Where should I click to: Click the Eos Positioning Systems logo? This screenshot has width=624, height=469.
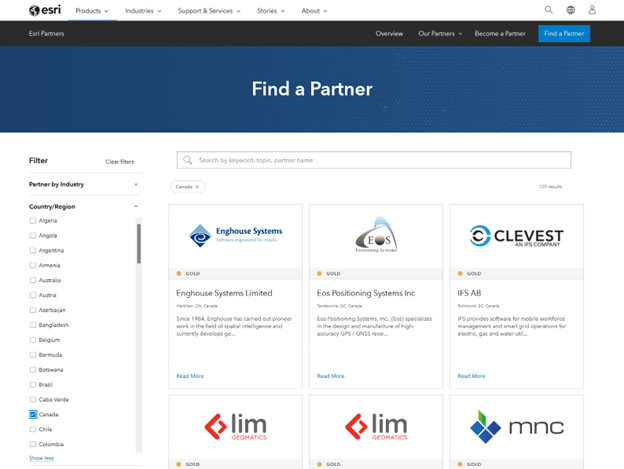pos(376,235)
